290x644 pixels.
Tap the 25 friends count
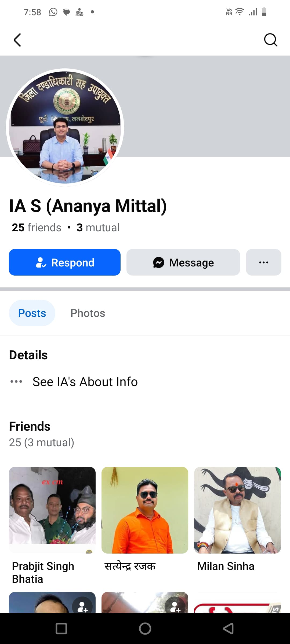37,228
